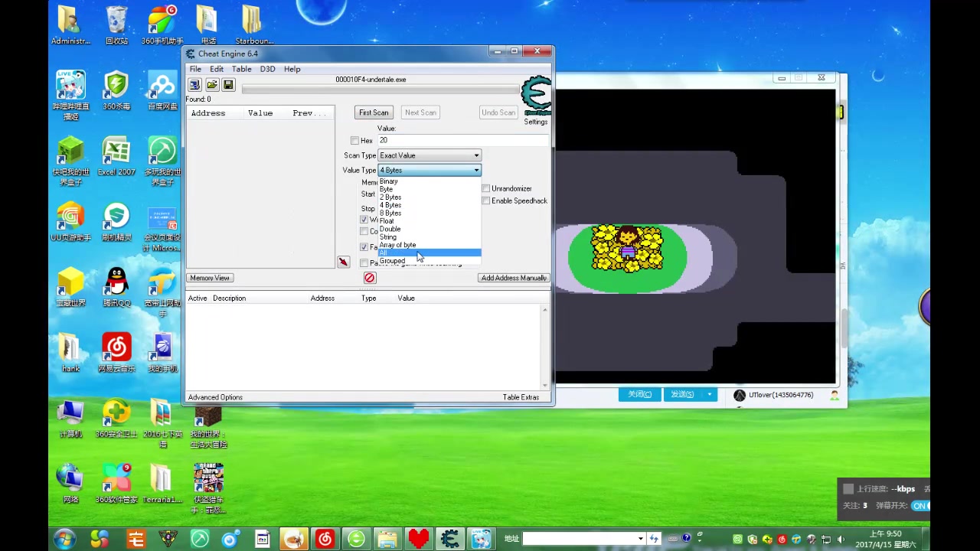Open the Edit menu
980x551 pixels.
tap(217, 69)
